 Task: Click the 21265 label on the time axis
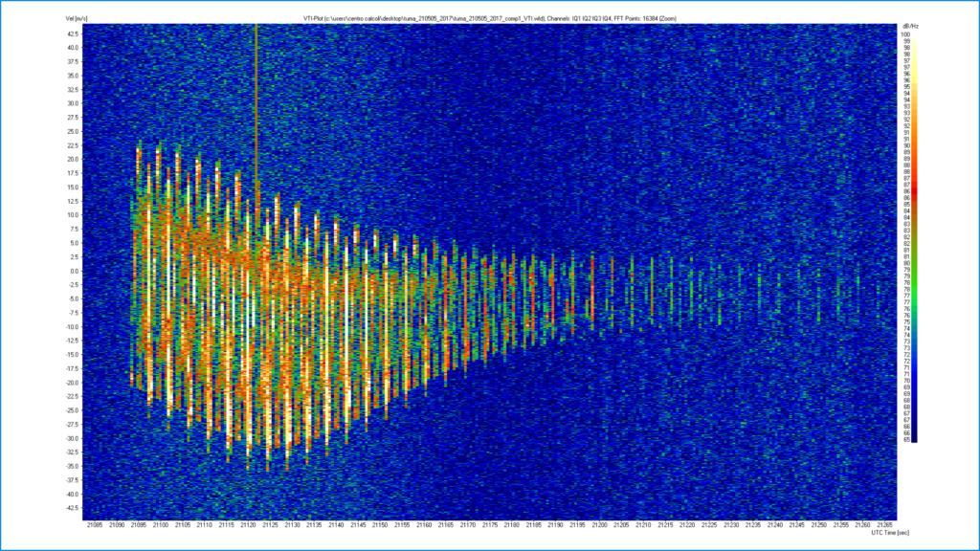[885, 525]
